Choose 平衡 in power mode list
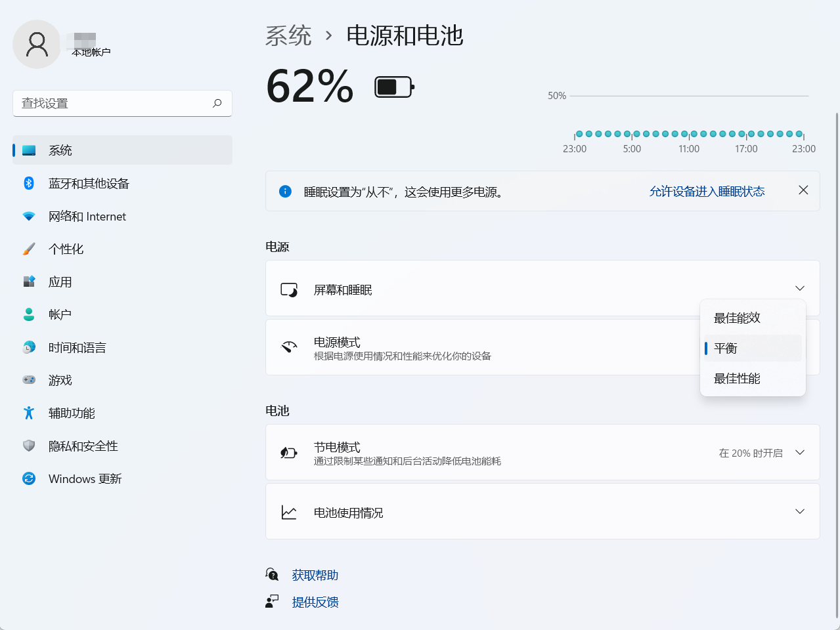Screen dimensions: 840x630 [x=726, y=348]
